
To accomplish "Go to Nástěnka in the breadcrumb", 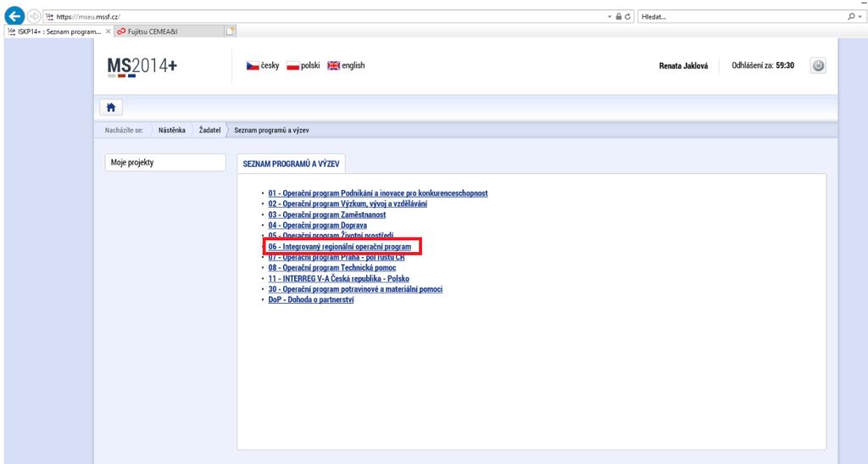I will click(x=171, y=130).
